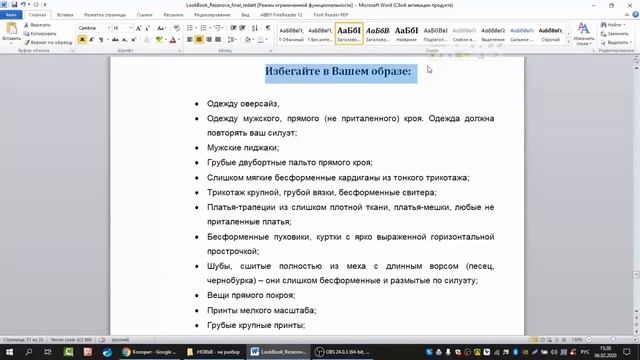Switch to References (Ссылки) tab
The image size is (640, 360).
(144, 15)
